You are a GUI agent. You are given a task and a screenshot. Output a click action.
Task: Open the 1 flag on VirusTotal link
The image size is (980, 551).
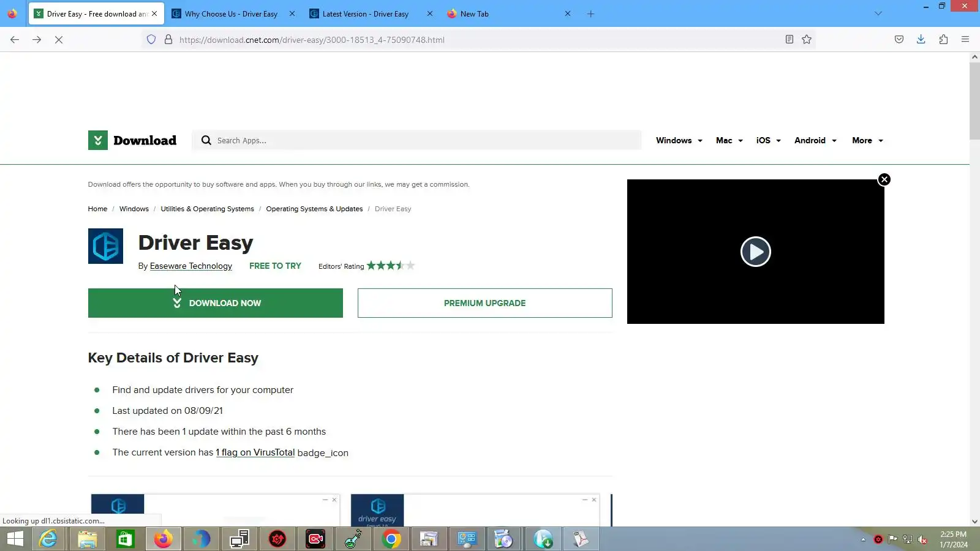tap(255, 453)
